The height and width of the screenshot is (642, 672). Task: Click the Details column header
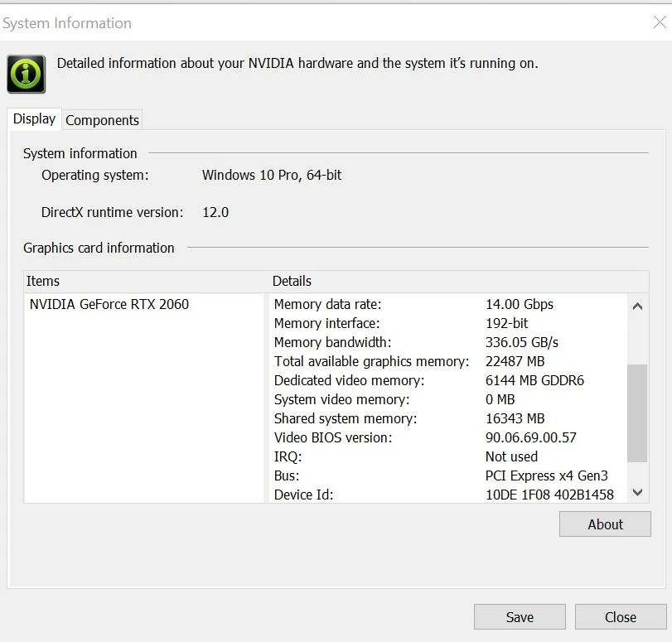click(x=459, y=281)
